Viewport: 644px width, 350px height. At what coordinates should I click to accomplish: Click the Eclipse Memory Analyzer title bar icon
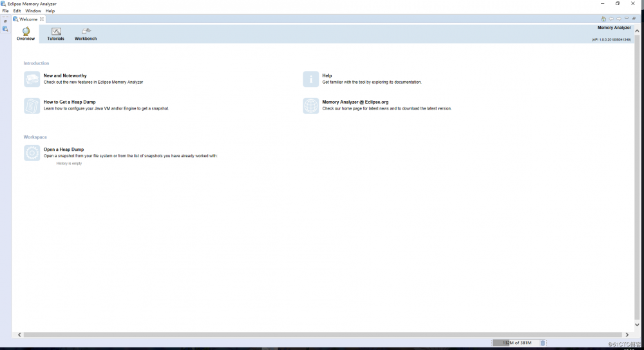point(3,4)
